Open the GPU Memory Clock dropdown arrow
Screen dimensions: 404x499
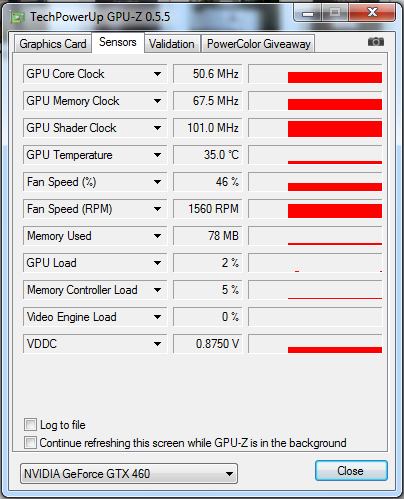tap(158, 101)
